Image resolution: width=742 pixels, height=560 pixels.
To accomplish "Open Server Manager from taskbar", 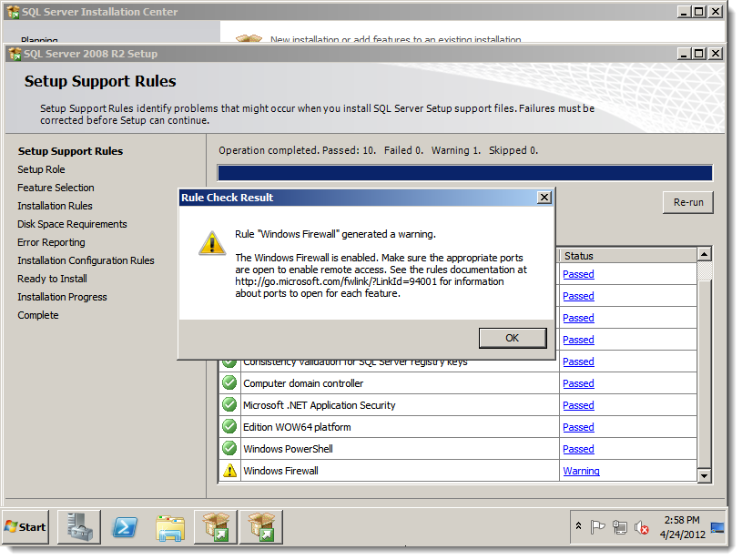I will [x=79, y=527].
